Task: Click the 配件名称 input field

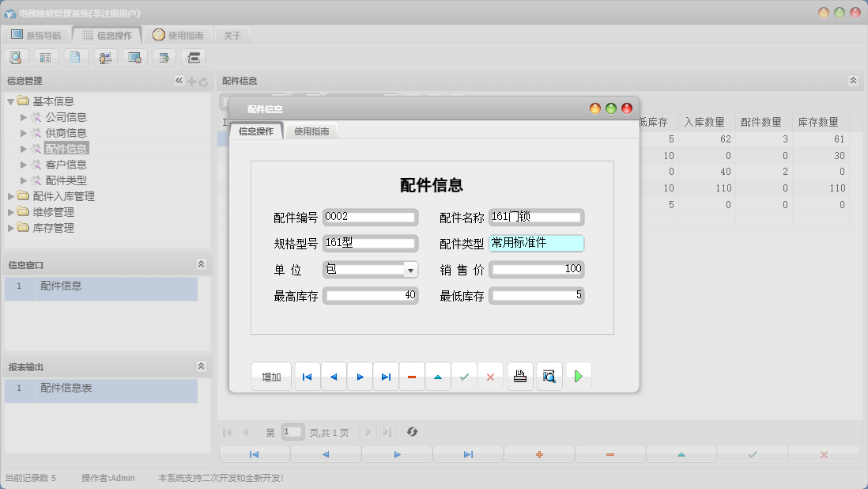Action: (536, 217)
